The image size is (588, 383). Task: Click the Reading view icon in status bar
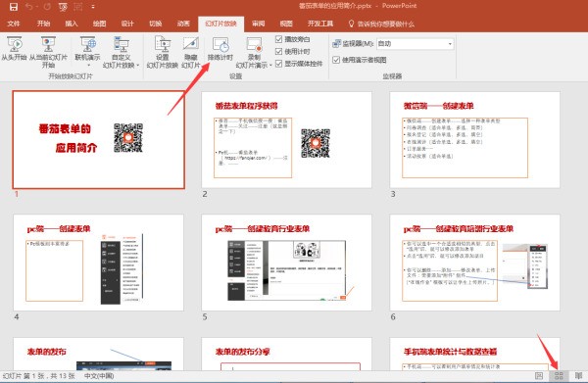pyautogui.click(x=578, y=376)
